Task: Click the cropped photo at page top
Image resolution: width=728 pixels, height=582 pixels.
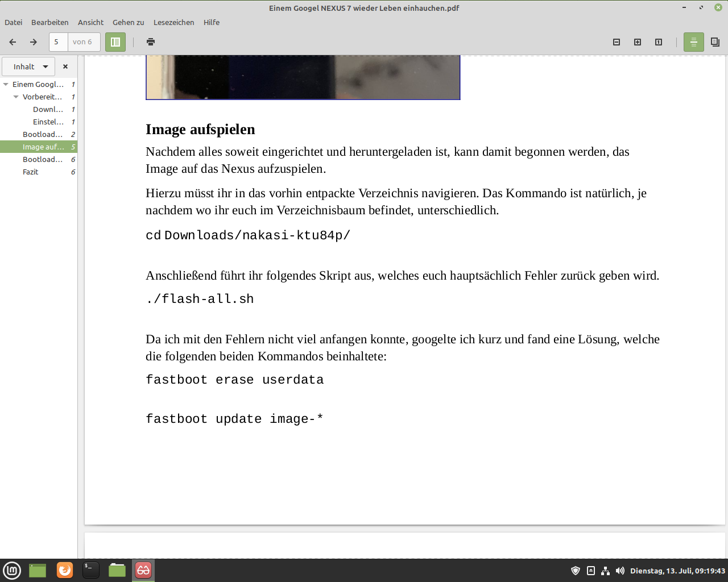Action: pyautogui.click(x=303, y=78)
